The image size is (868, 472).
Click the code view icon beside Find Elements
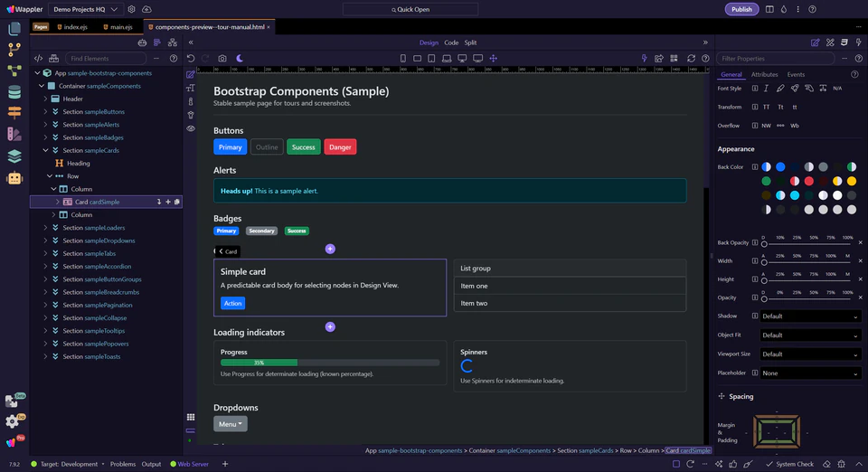point(38,58)
